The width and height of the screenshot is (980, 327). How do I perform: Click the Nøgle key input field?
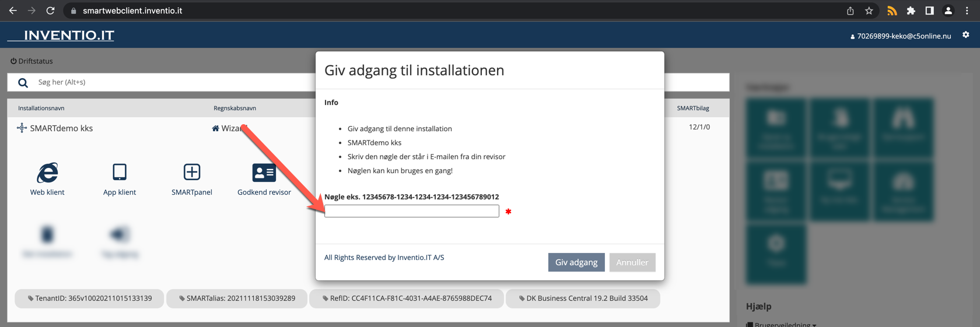[x=412, y=211]
